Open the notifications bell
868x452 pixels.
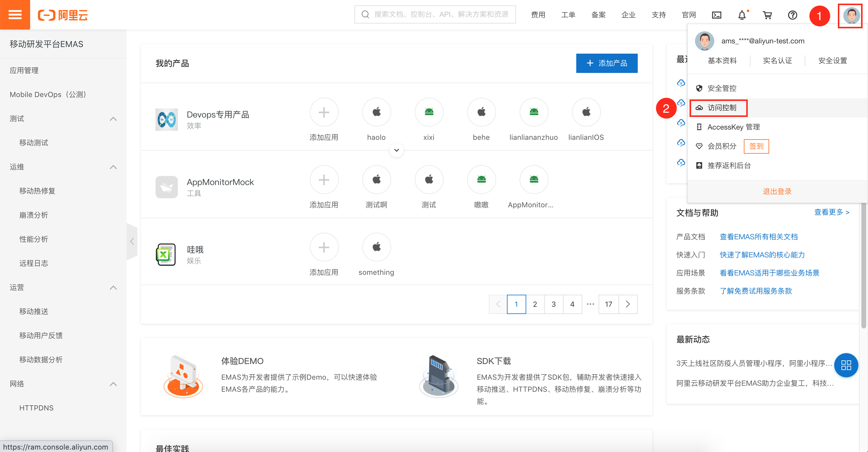coord(742,15)
